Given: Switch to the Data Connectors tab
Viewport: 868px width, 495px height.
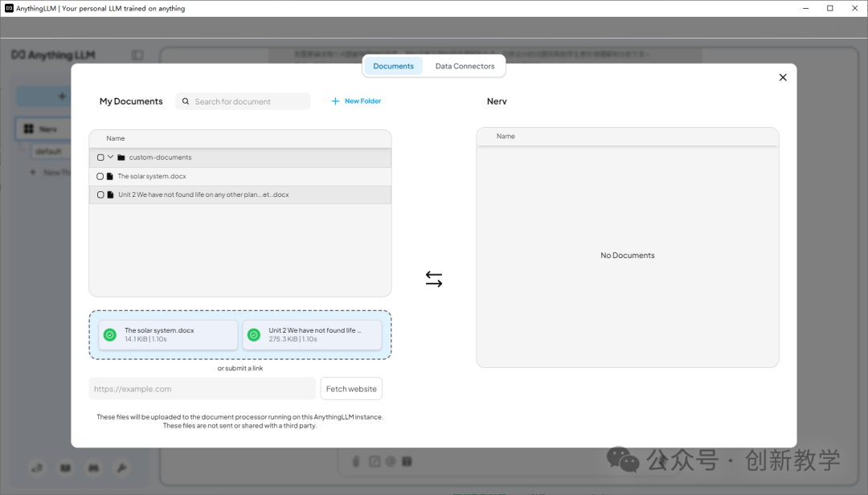Looking at the screenshot, I should (x=465, y=66).
